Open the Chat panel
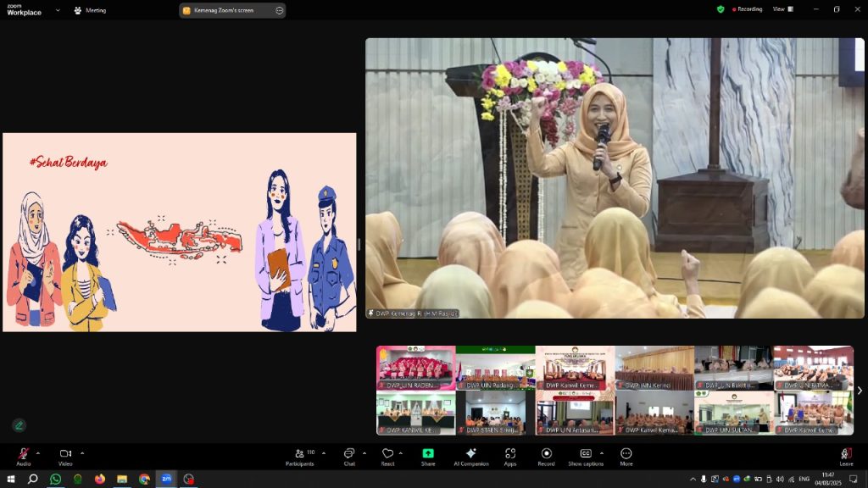Screen dimensions: 868x488 (349, 455)
